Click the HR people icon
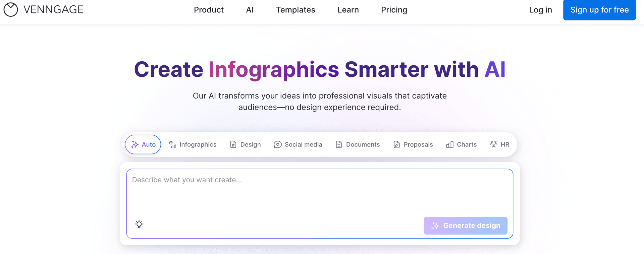The image size is (644, 254). pyautogui.click(x=493, y=144)
